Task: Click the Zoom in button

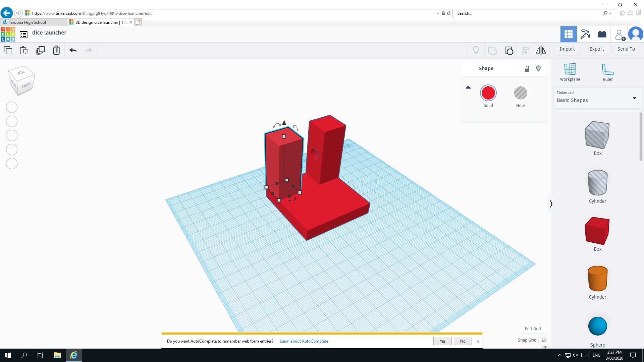Action: [x=12, y=135]
